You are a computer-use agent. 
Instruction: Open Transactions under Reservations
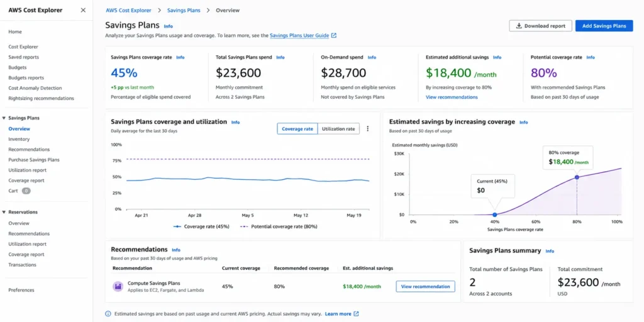pos(22,265)
